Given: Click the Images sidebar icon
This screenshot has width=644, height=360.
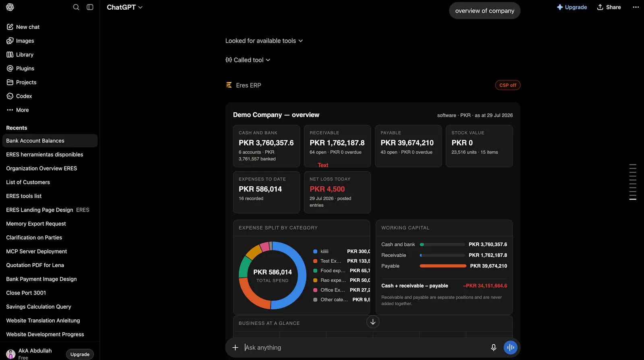Looking at the screenshot, I should click(x=10, y=41).
